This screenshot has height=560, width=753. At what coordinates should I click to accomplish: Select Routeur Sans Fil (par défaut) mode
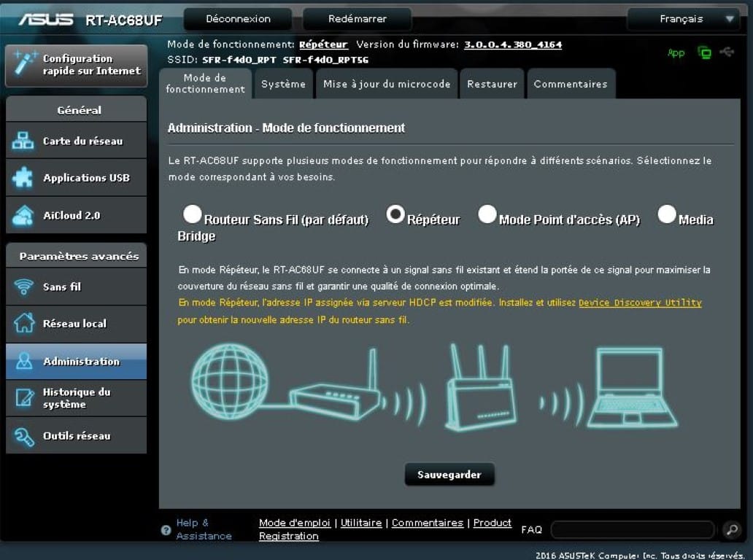click(x=192, y=214)
